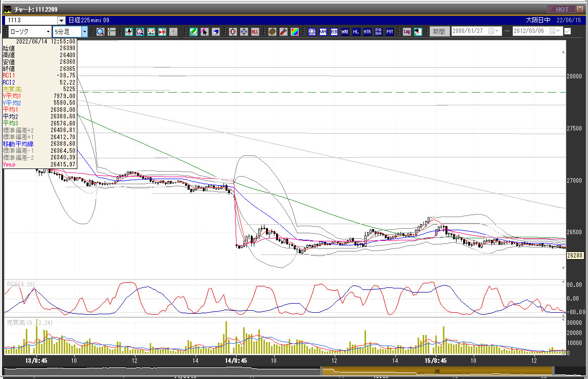This screenshot has height=379, width=588.
Task: Click the candle with blue arrows icon
Action: click(x=244, y=32)
